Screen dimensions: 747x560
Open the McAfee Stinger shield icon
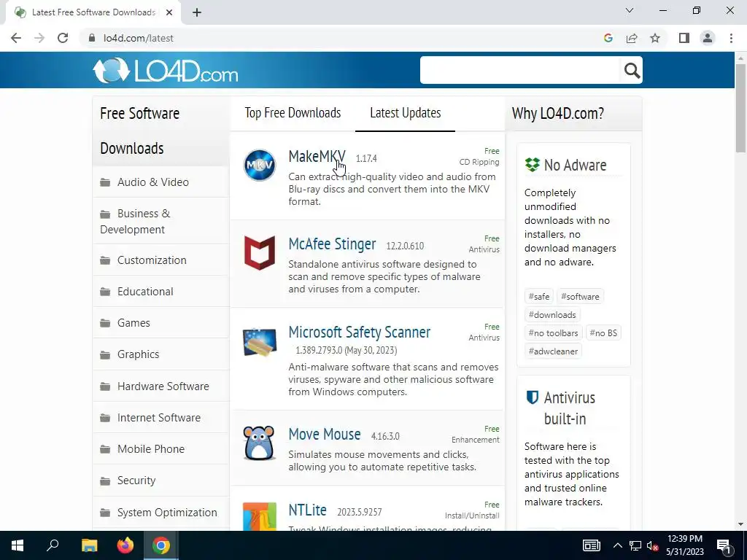click(260, 253)
